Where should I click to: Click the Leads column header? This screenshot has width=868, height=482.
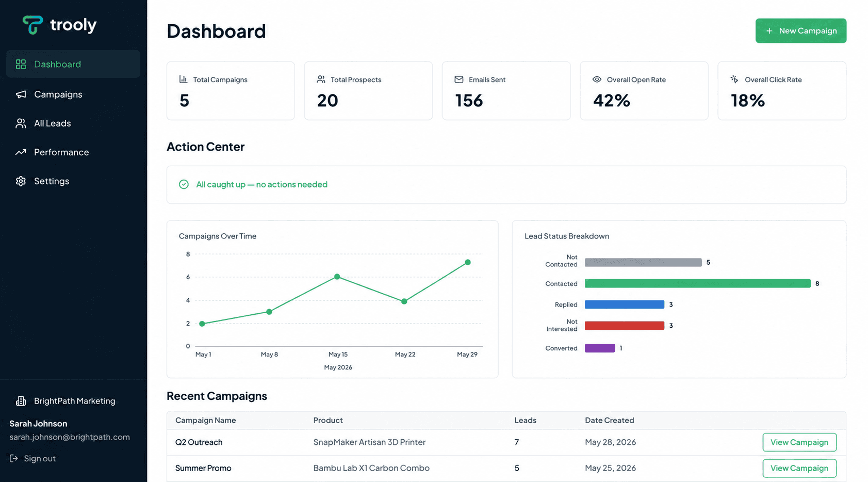(x=526, y=420)
